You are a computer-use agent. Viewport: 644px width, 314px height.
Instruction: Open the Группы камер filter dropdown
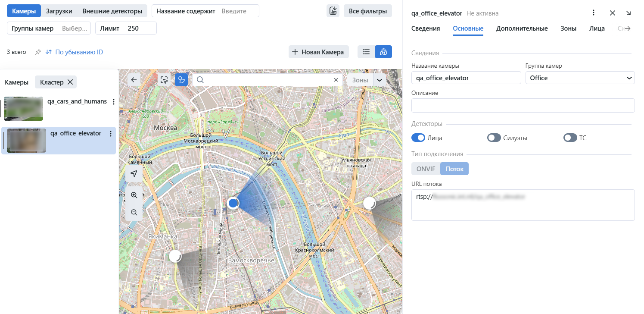point(49,28)
